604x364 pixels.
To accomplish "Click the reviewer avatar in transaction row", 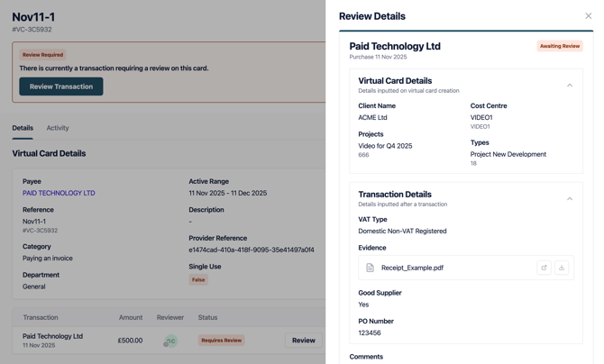I will pyautogui.click(x=170, y=341).
